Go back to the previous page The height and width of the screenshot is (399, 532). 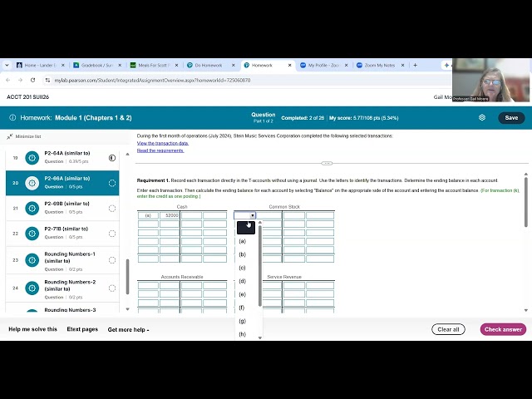(x=8, y=80)
